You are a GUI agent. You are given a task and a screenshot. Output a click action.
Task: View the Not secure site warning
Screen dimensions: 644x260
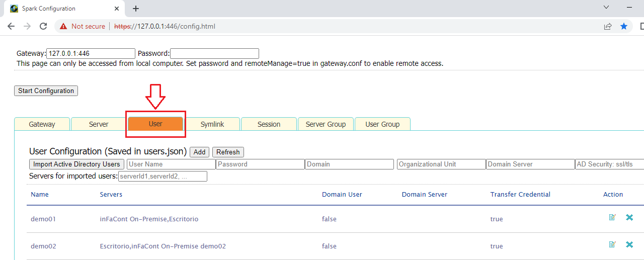click(83, 26)
